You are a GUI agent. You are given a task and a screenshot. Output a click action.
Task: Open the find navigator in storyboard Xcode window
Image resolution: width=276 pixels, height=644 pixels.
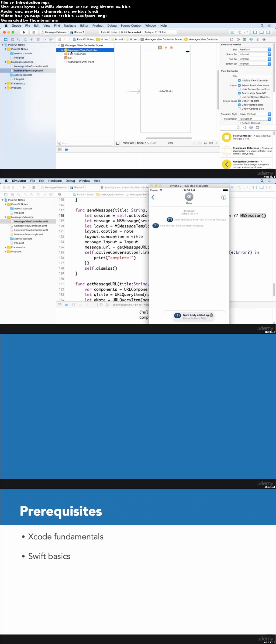(x=19, y=39)
